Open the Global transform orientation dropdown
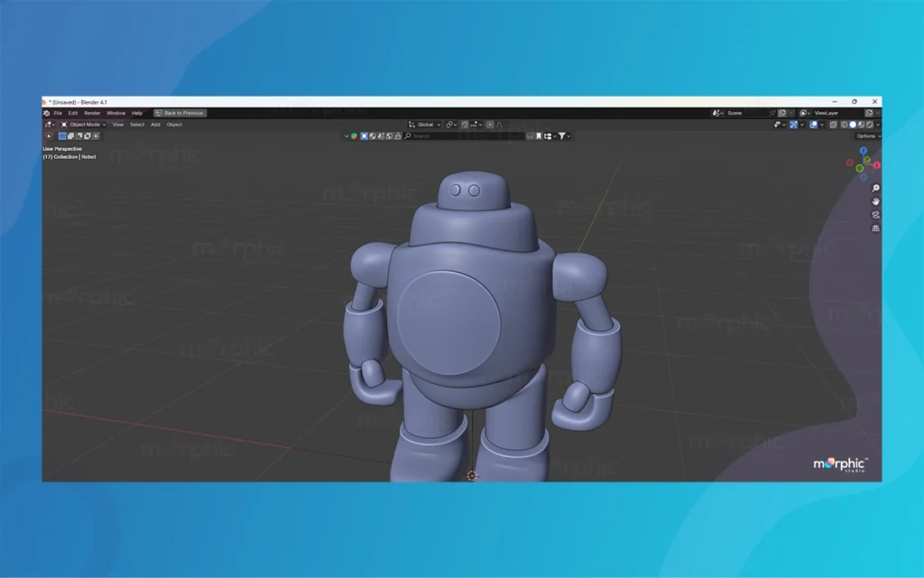 point(425,125)
